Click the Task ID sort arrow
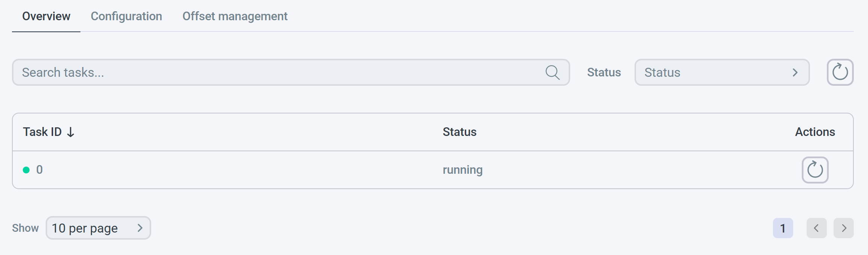The height and width of the screenshot is (255, 868). [x=71, y=132]
